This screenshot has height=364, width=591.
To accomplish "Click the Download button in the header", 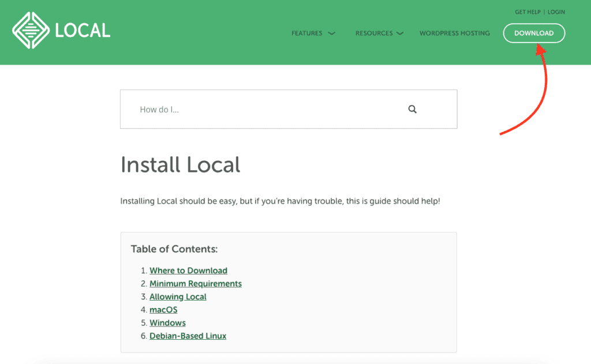I will pos(534,33).
